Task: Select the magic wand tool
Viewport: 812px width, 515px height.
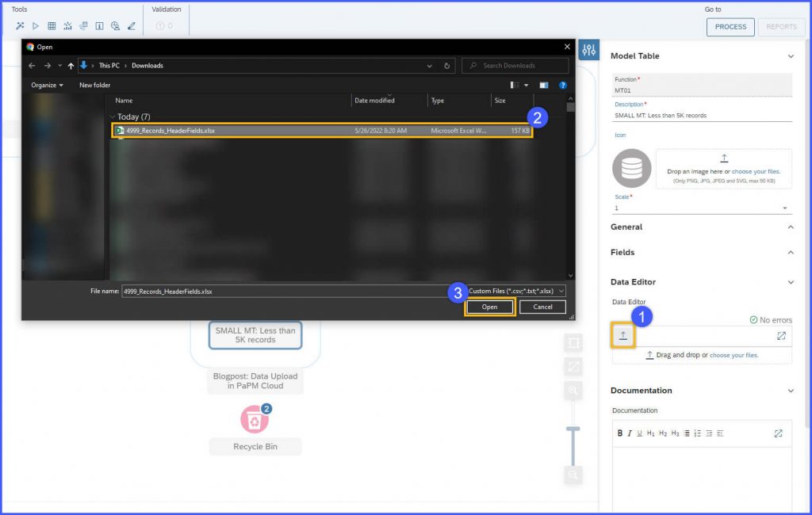Action: click(x=20, y=26)
